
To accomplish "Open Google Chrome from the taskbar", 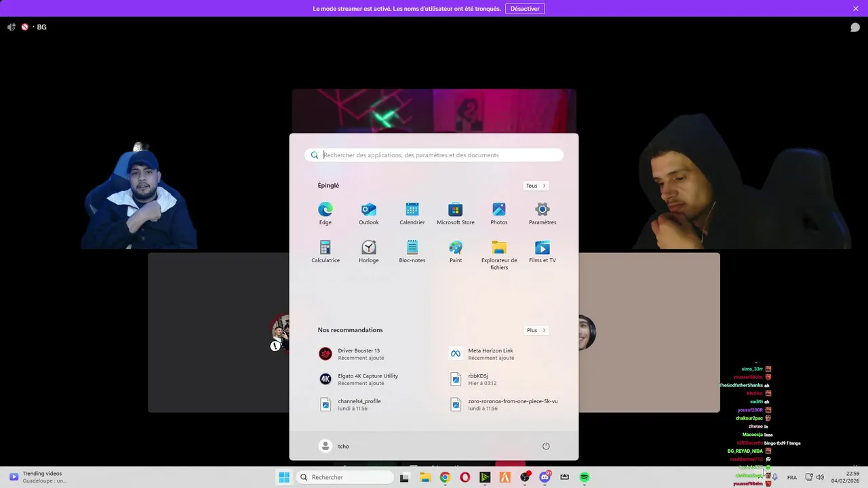I will point(445,477).
